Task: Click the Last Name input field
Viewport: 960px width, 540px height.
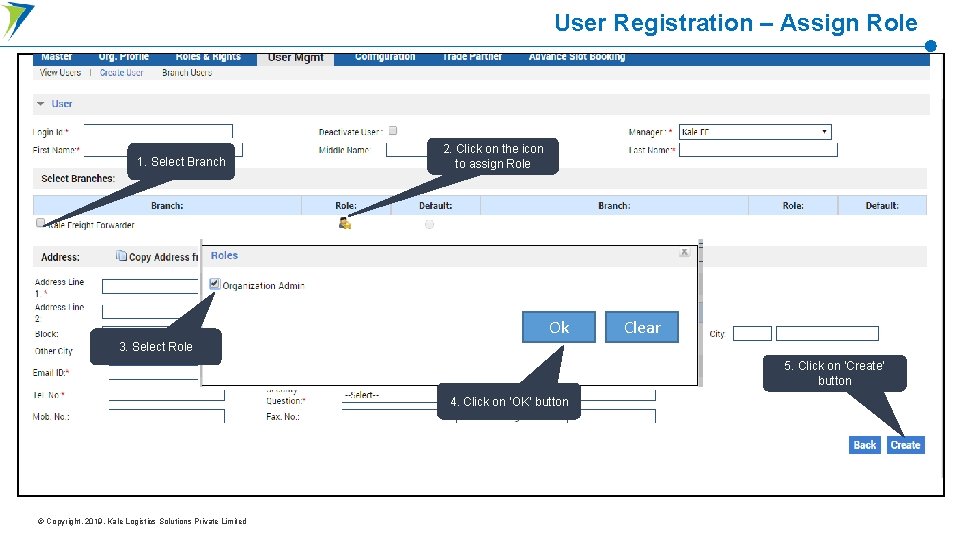Action: 758,149
